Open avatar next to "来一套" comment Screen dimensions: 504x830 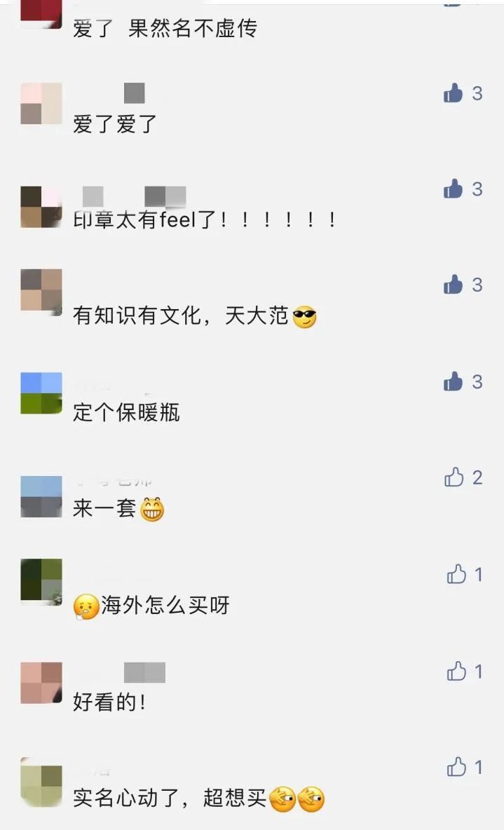[41, 496]
